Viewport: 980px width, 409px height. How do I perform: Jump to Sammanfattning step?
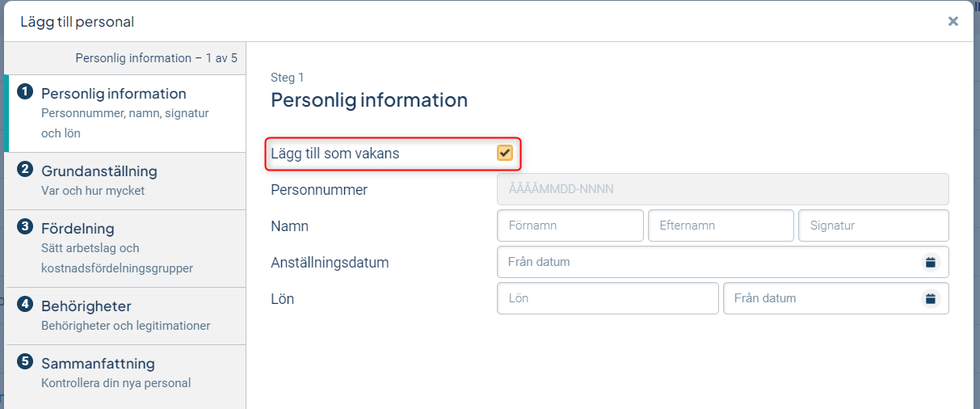125,373
